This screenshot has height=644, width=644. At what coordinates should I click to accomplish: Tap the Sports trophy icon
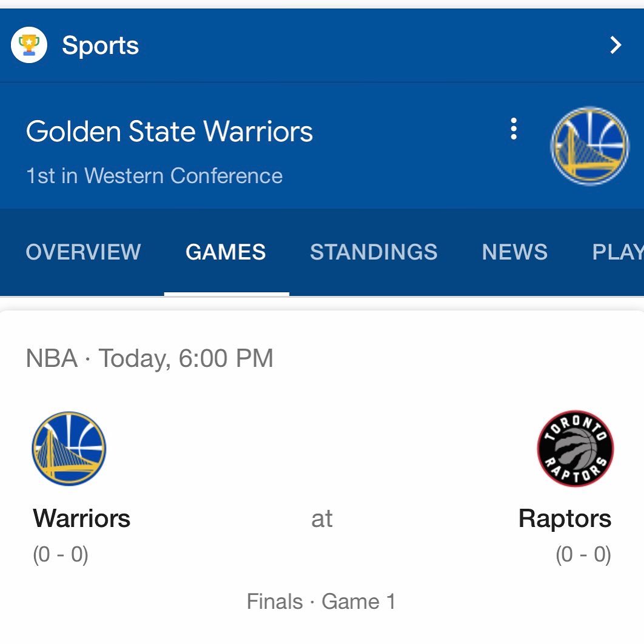[29, 45]
